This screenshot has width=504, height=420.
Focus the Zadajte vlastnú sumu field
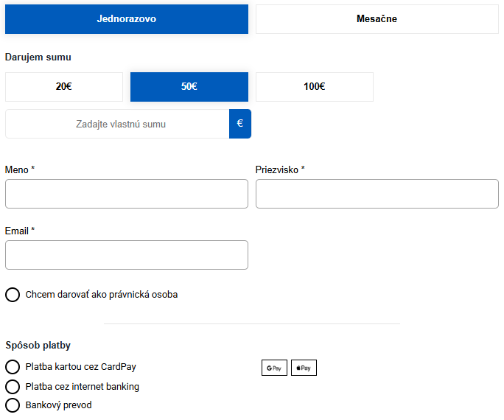coord(117,124)
